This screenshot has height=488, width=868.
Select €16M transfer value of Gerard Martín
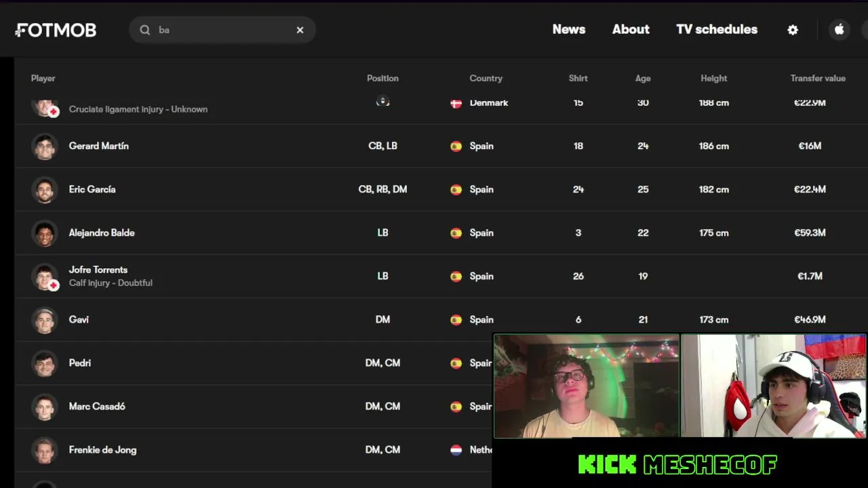pyautogui.click(x=810, y=146)
